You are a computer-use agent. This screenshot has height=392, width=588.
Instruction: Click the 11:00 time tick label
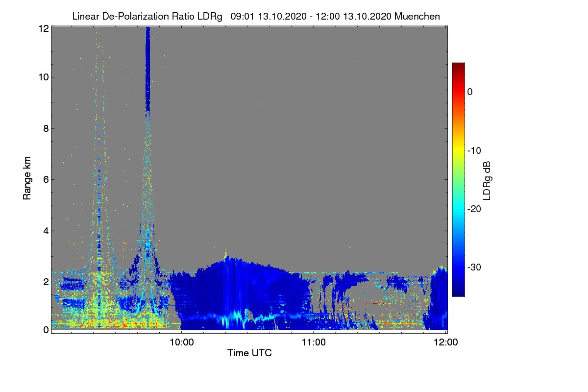click(314, 343)
